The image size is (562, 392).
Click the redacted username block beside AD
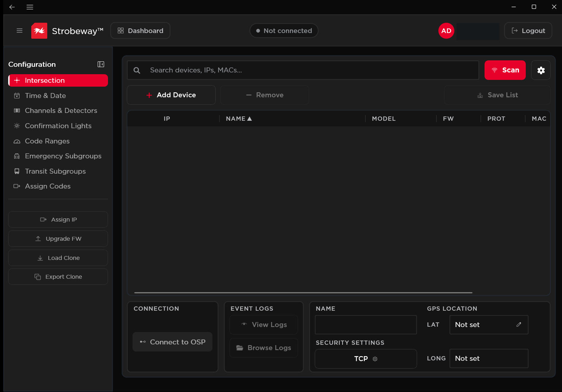click(x=478, y=31)
